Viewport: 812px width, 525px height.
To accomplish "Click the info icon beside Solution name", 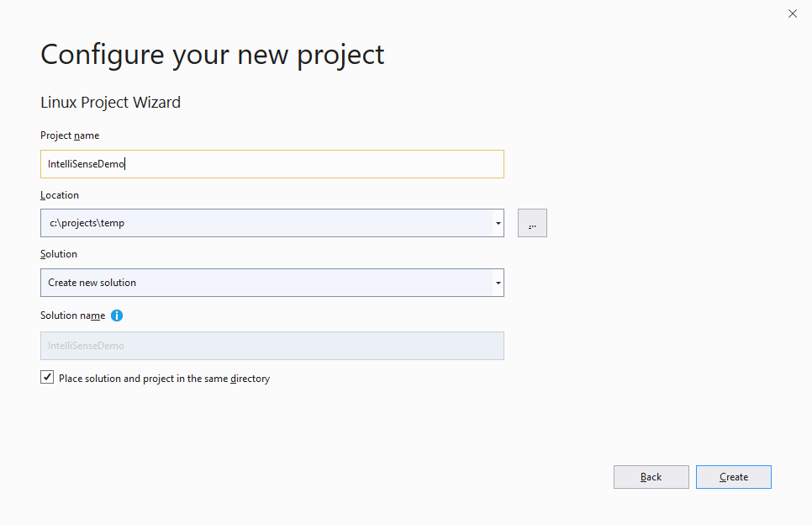I will pyautogui.click(x=117, y=316).
